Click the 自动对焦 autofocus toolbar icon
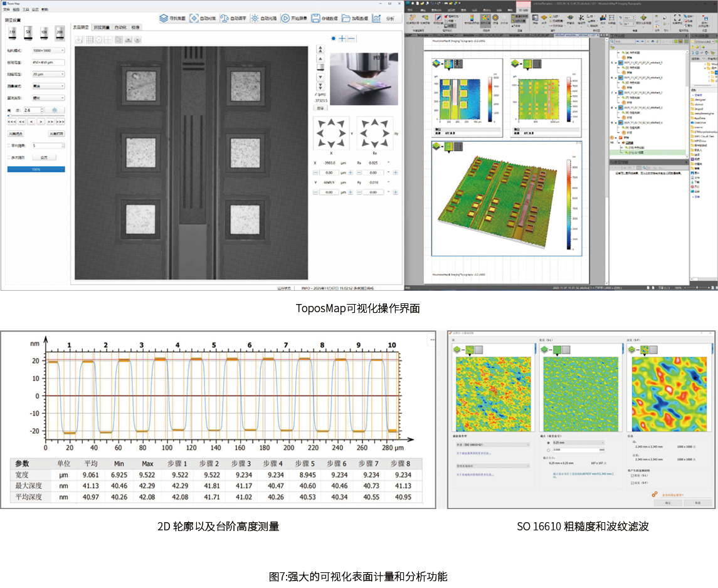 click(194, 19)
